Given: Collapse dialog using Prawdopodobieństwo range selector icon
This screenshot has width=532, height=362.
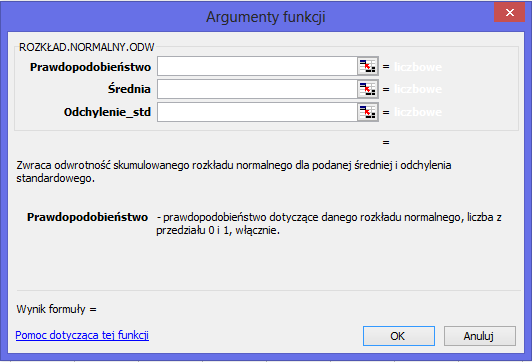Looking at the screenshot, I should tap(368, 66).
